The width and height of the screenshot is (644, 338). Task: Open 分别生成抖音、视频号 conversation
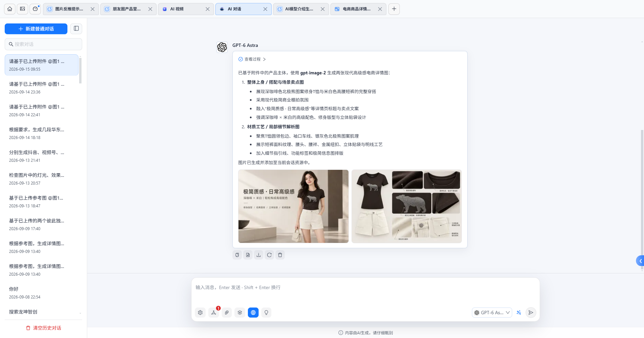coord(42,156)
